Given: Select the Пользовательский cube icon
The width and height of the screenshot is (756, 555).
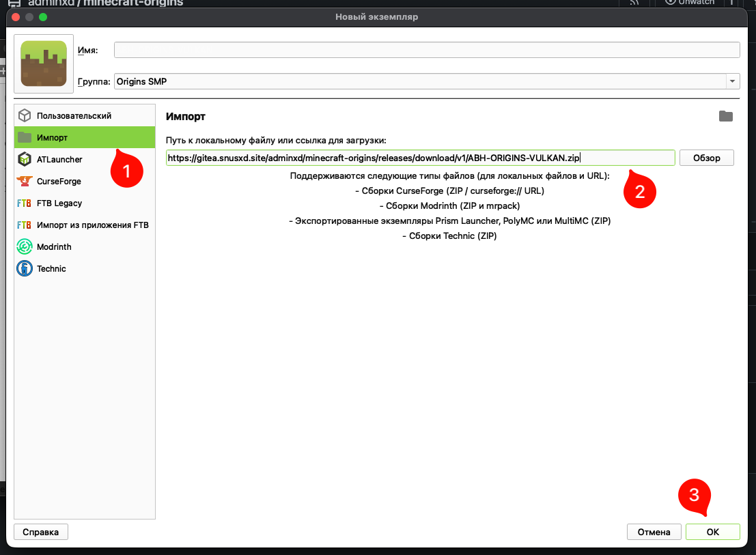Looking at the screenshot, I should point(25,116).
